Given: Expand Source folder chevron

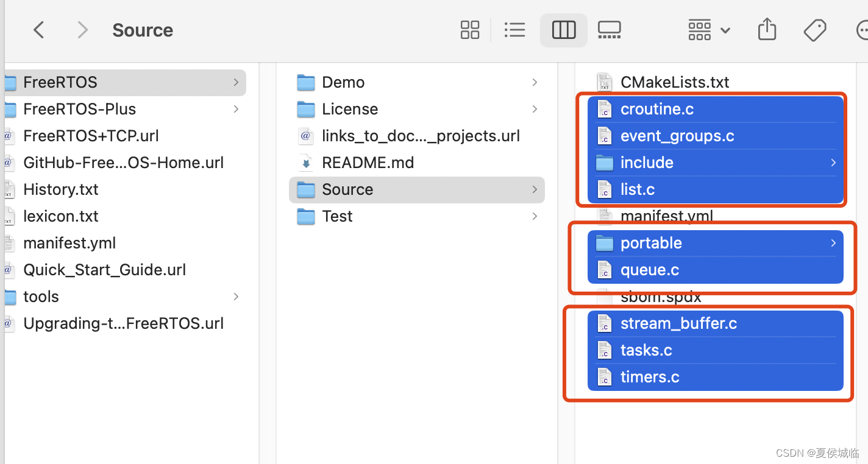Looking at the screenshot, I should pyautogui.click(x=535, y=189).
